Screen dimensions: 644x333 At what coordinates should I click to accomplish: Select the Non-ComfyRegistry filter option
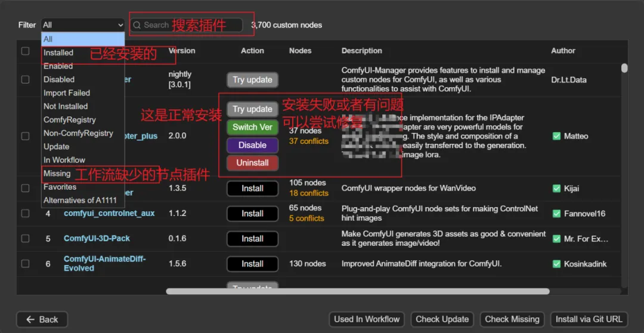(x=82, y=133)
